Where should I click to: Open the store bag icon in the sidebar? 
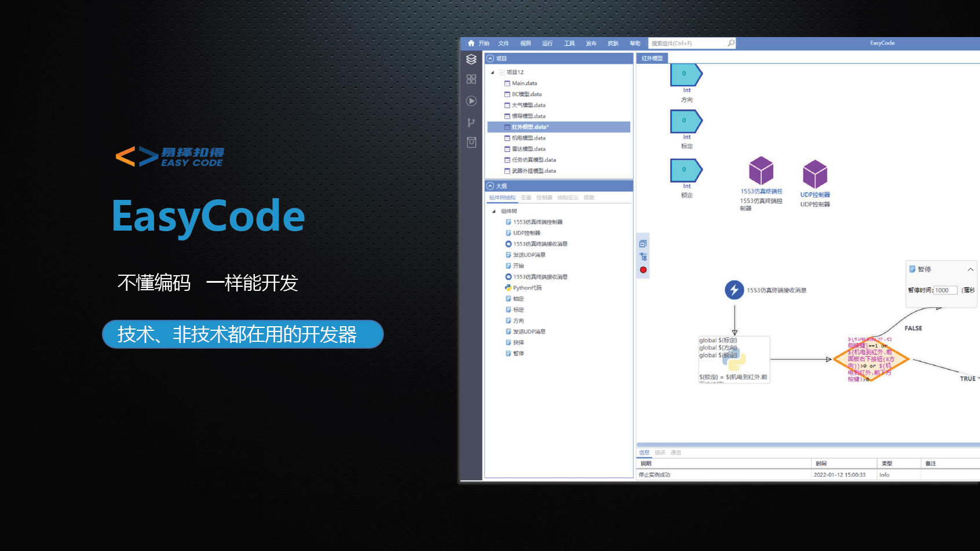471,143
